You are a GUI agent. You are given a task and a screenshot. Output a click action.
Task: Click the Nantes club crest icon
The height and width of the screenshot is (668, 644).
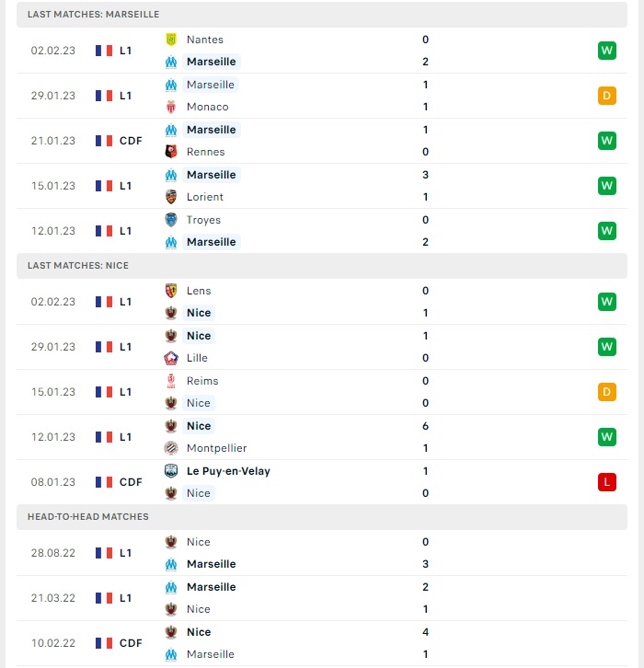pos(171,40)
